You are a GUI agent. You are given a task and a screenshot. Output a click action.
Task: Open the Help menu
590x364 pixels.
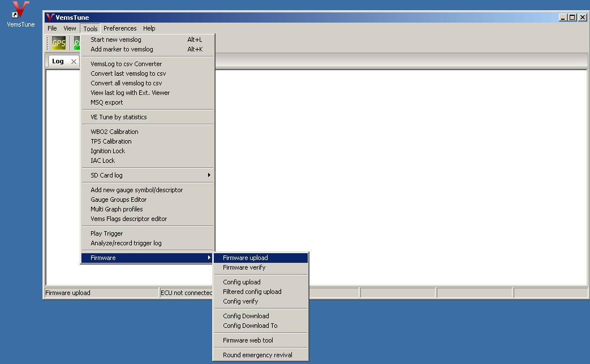(x=149, y=28)
